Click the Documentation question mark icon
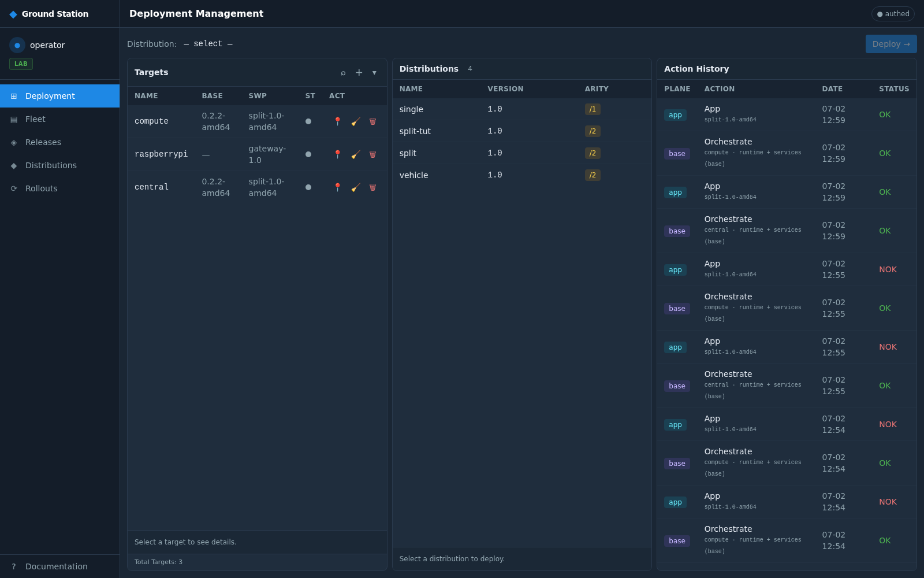The height and width of the screenshot is (578, 924). point(14,566)
